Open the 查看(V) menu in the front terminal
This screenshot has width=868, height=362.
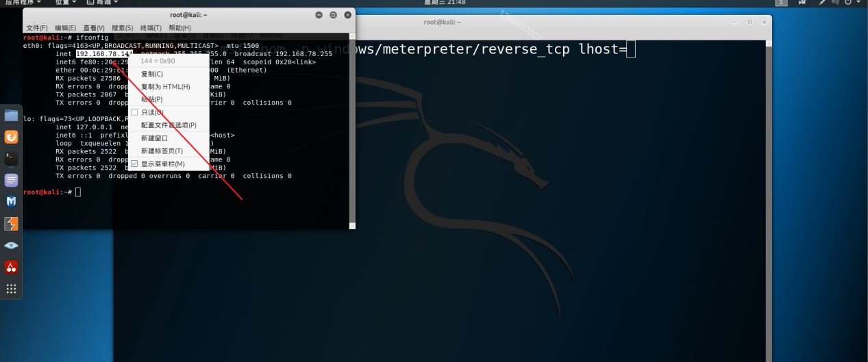[x=94, y=27]
